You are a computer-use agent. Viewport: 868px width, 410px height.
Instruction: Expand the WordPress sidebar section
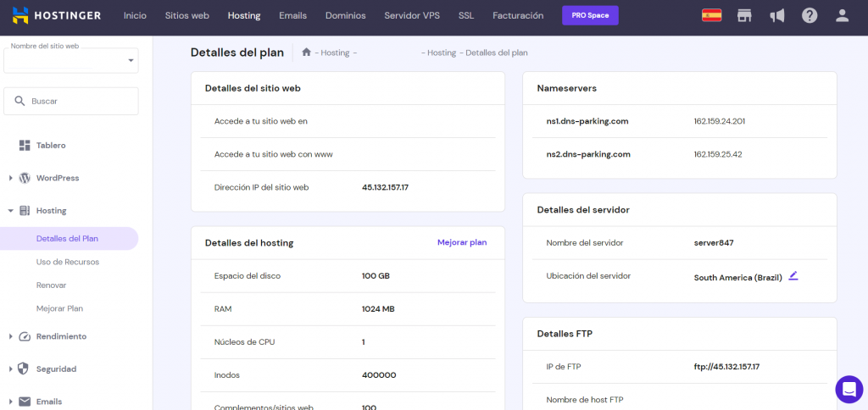tap(58, 178)
